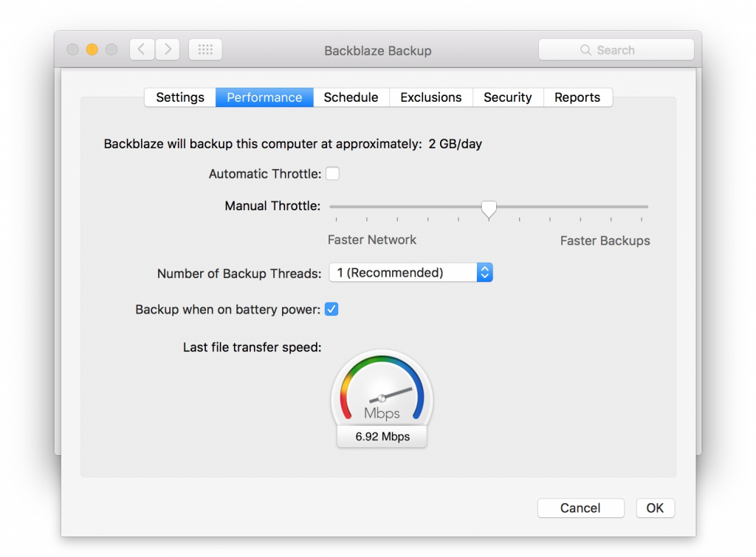Click the yellow minimize window button
The height and width of the screenshot is (557, 756).
[x=92, y=49]
